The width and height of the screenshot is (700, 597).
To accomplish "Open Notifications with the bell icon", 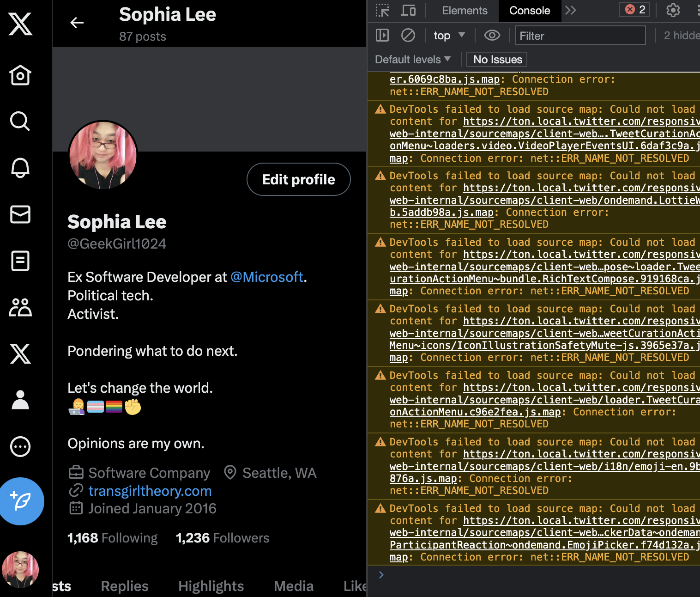I will [20, 168].
